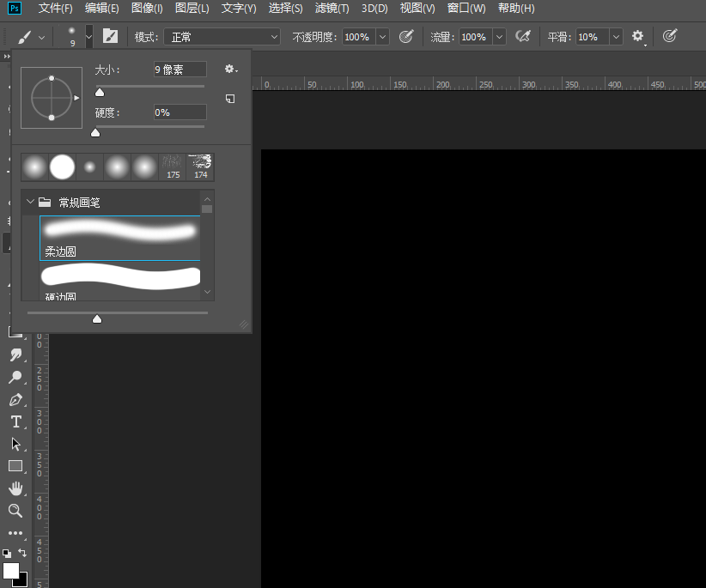Expand the 不透明度 opacity dropdown arrow

(x=382, y=37)
